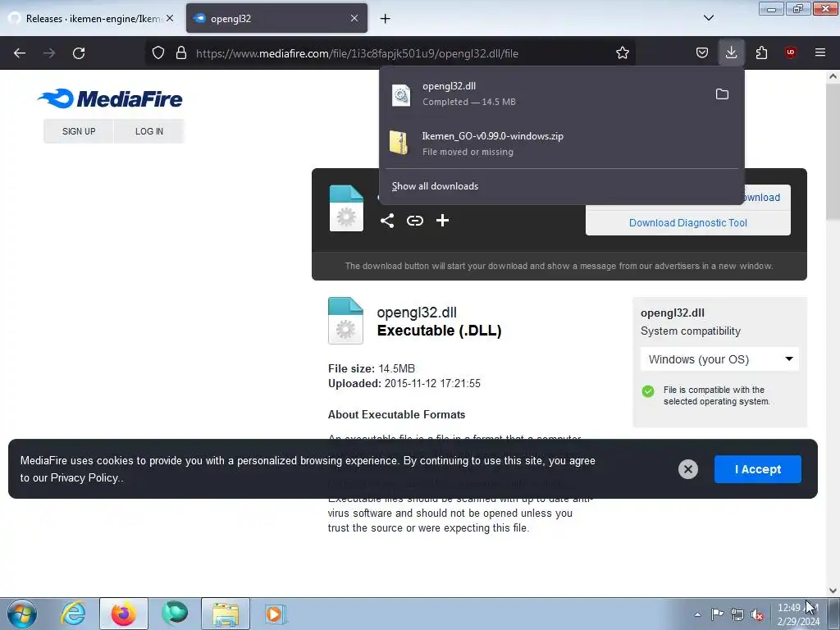This screenshot has height=630, width=840.
Task: Click the Firefox taskbar icon
Action: point(123,614)
